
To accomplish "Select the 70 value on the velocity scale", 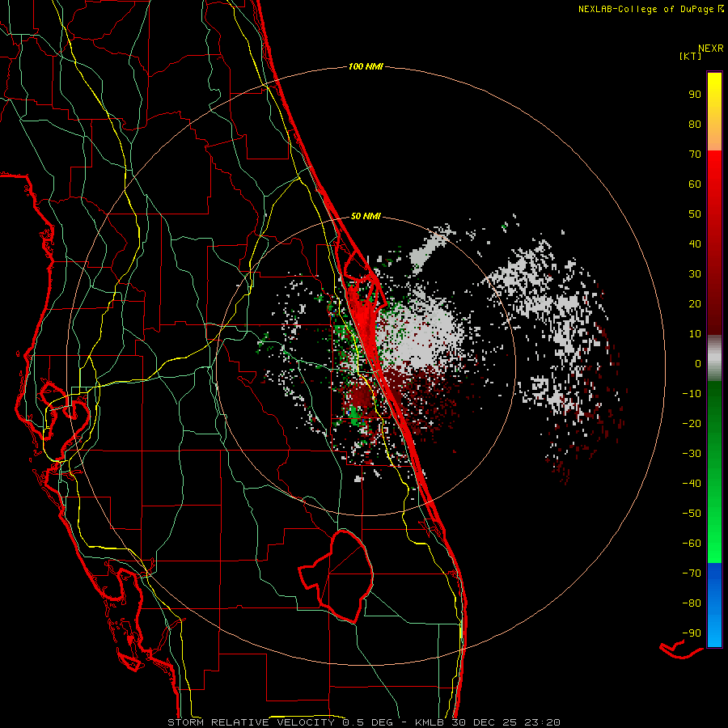I will point(695,154).
